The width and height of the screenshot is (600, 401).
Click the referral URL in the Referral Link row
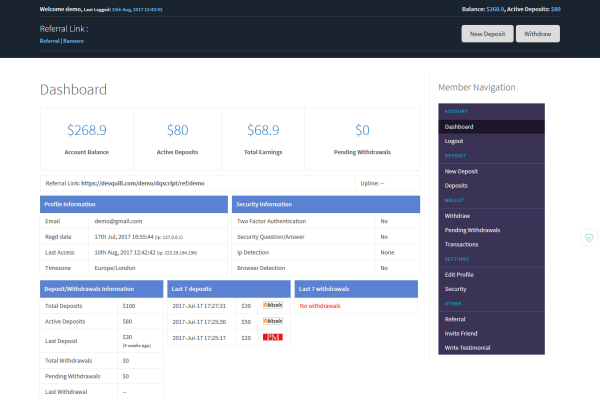141,184
